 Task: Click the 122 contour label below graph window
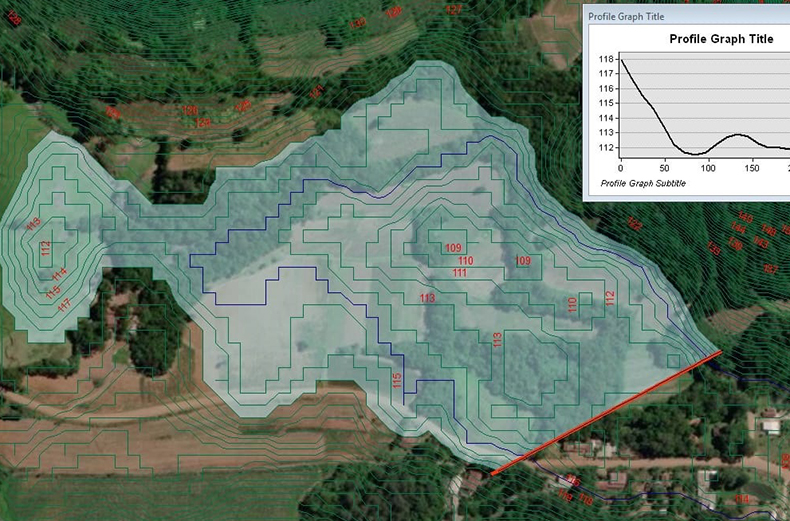click(634, 225)
